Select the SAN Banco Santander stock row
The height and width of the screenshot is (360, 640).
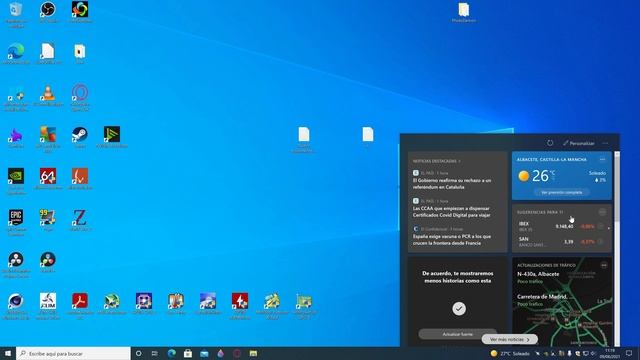click(562, 242)
